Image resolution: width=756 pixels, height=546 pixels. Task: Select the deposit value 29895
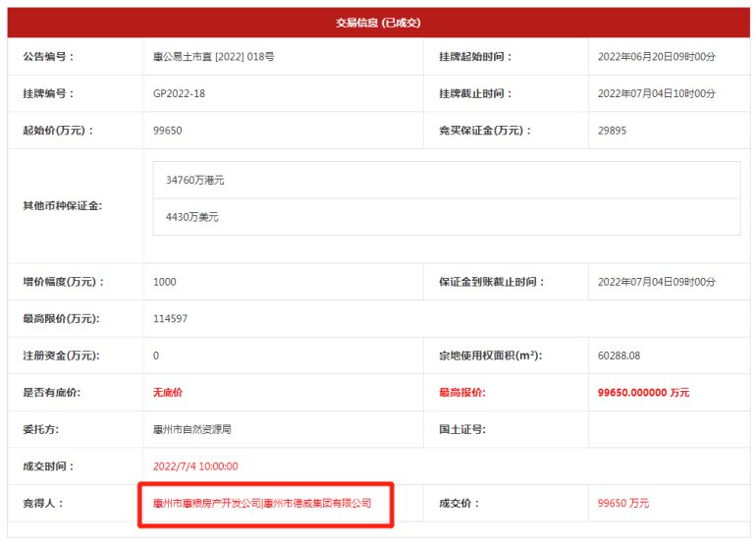tap(612, 131)
